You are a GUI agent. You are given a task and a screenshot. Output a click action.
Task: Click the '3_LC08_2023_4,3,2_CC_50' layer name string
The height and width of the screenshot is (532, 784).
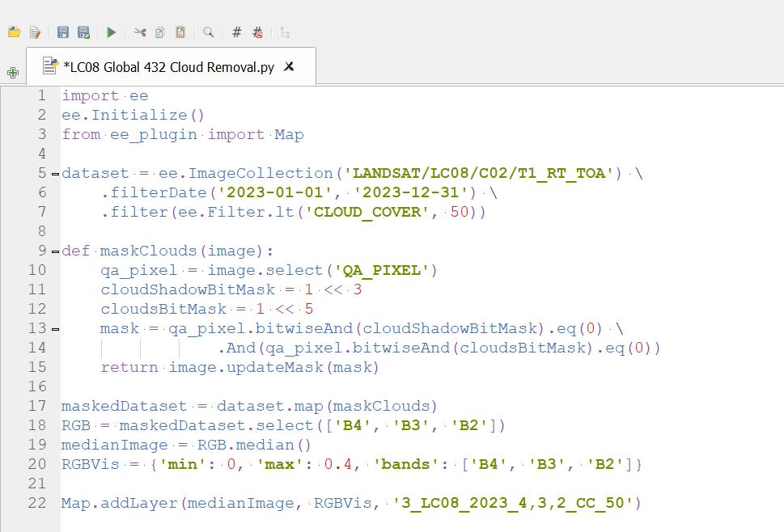click(513, 503)
